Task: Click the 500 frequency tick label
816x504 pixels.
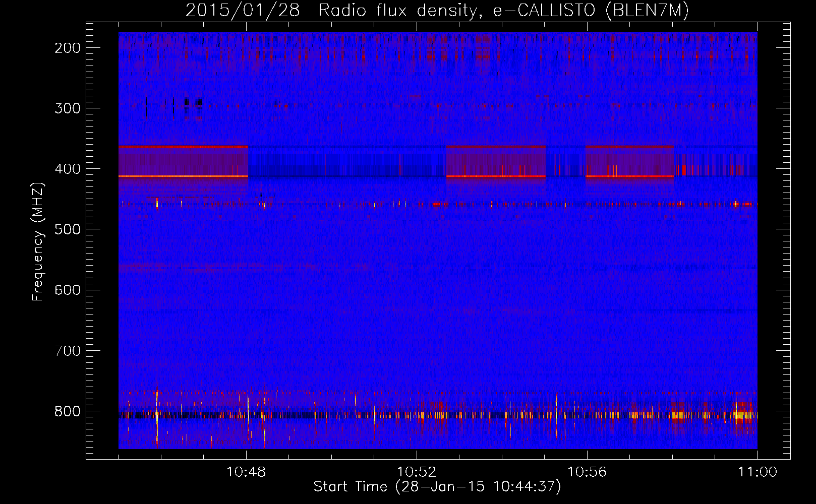Action: pos(68,229)
